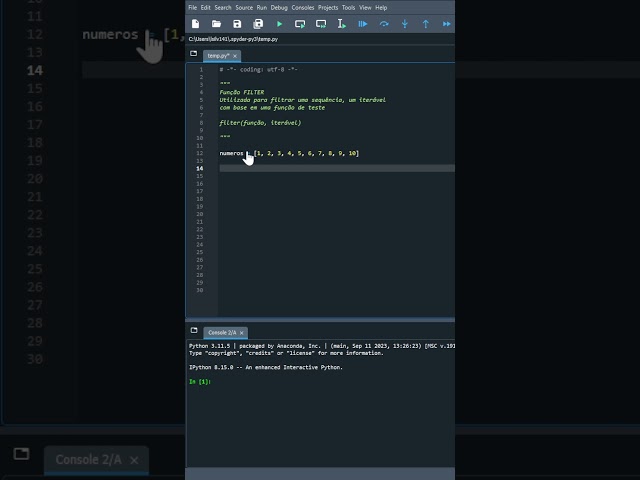Click line number 12 in gutter

click(200, 153)
